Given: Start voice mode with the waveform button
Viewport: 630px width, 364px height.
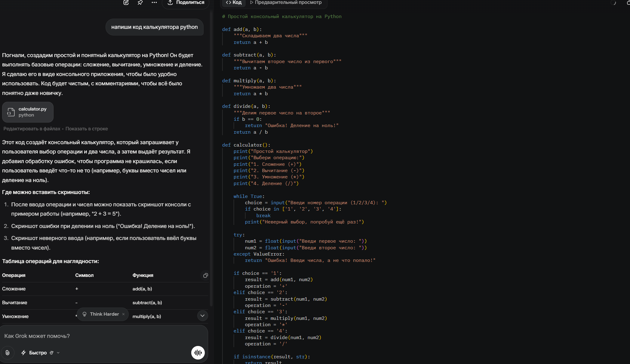Looking at the screenshot, I should click(x=198, y=353).
